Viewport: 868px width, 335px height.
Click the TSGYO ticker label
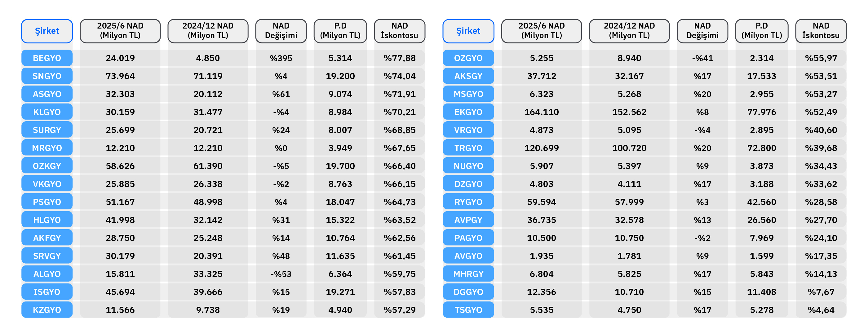(468, 310)
